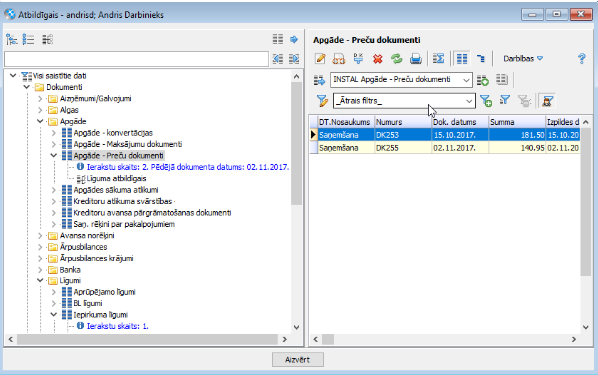Click the search input field above tree

click(x=136, y=59)
